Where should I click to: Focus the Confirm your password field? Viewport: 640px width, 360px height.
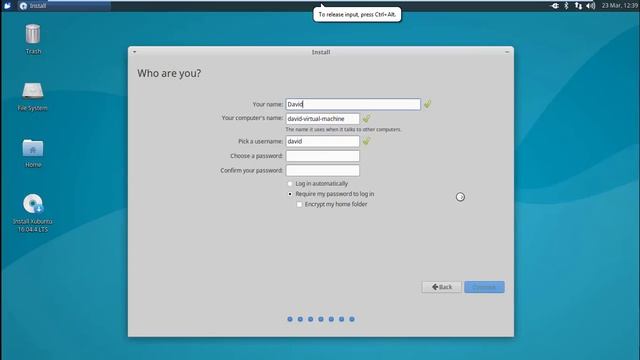tap(322, 171)
